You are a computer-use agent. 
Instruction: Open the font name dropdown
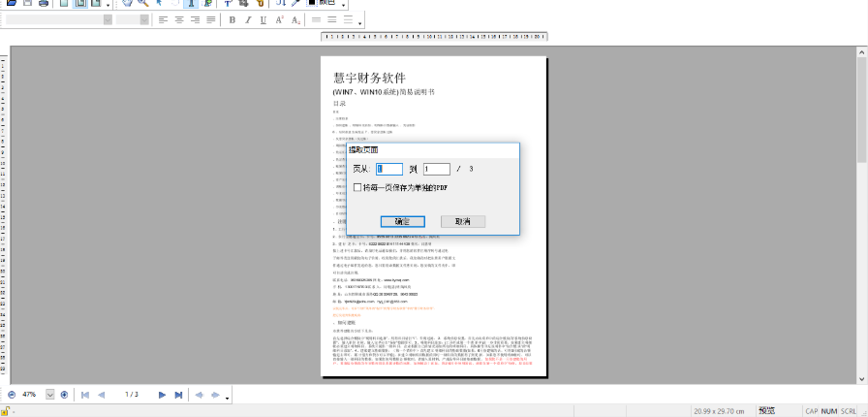pos(108,19)
